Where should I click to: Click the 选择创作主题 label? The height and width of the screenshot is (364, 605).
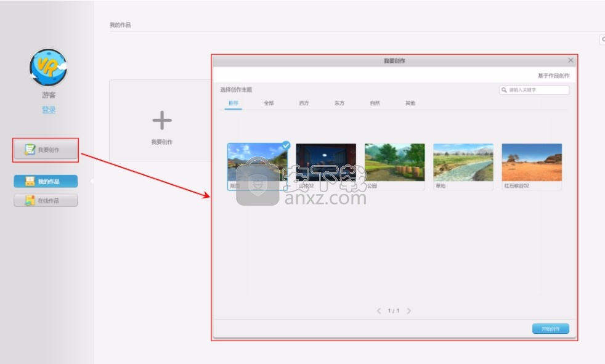236,89
